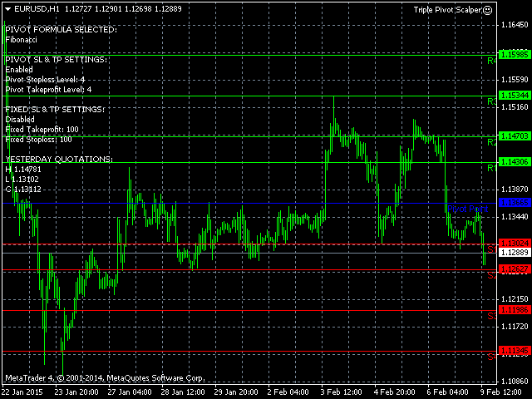The height and width of the screenshot is (399, 532).
Task: Select the EURUSD,H1 symbol title text
Action: pos(37,9)
